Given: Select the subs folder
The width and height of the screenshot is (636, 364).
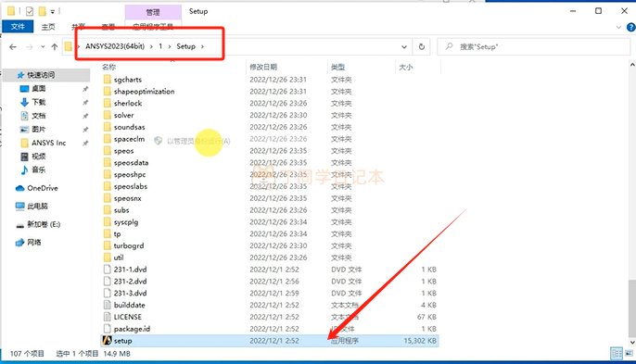Looking at the screenshot, I should (x=121, y=210).
